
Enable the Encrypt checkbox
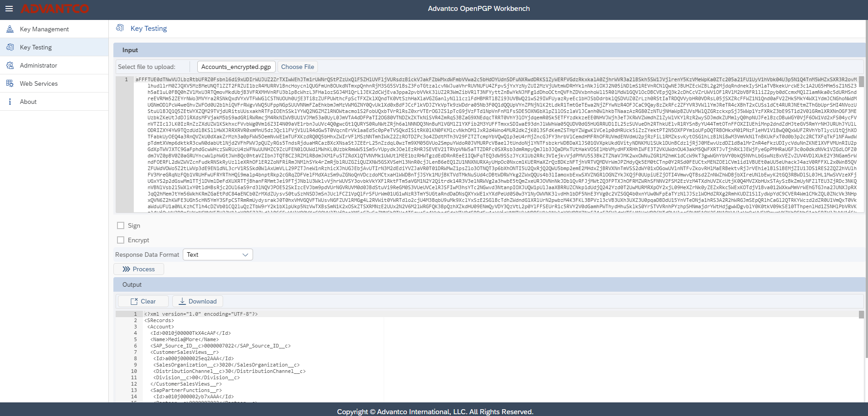121,240
